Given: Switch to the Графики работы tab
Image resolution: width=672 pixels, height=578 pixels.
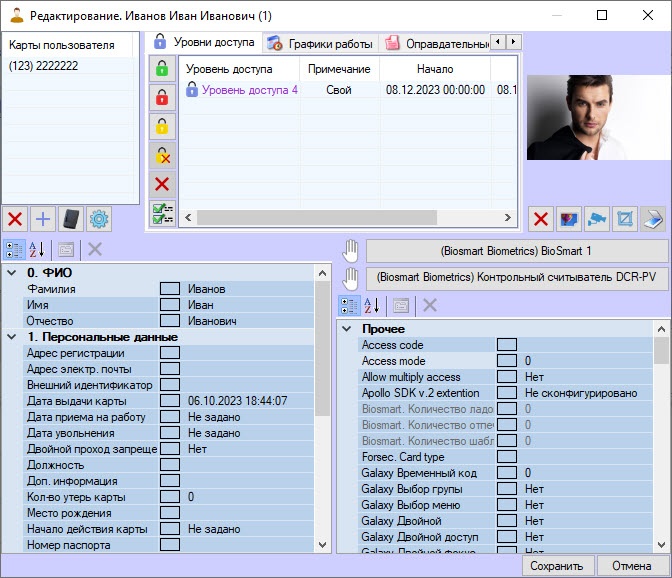Looking at the screenshot, I should tap(320, 43).
